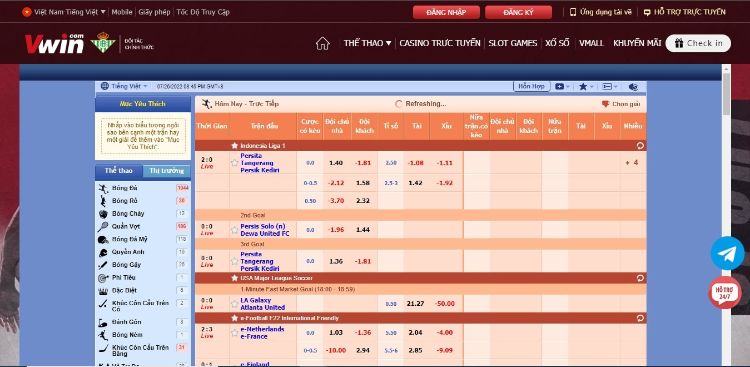Click the 21.27 odds for LA Galaxy
The height and width of the screenshot is (367, 750).
[x=415, y=304]
